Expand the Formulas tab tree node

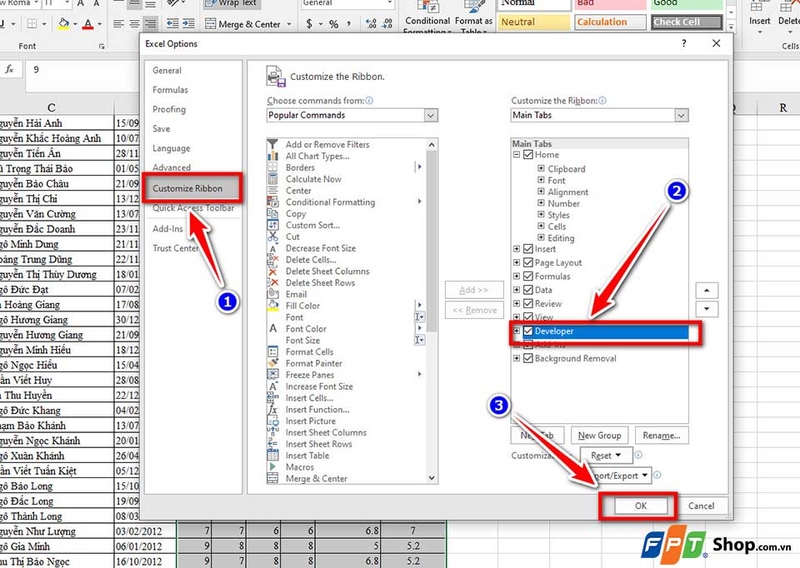click(516, 276)
